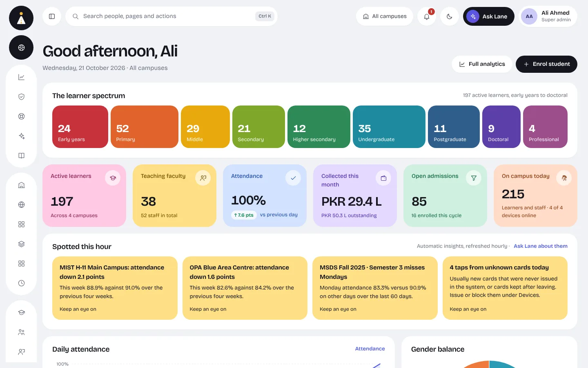The width and height of the screenshot is (588, 368).
Task: Select the Postgraduate spectrum block
Action: click(454, 127)
